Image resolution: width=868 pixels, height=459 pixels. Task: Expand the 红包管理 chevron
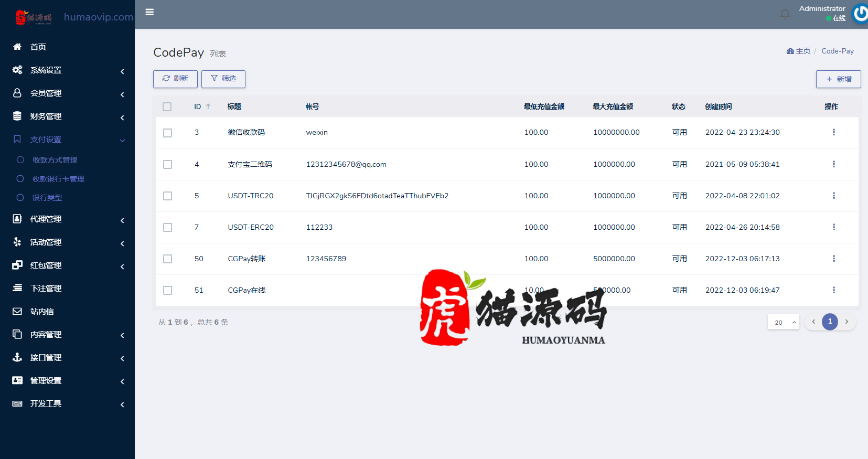[x=122, y=266]
